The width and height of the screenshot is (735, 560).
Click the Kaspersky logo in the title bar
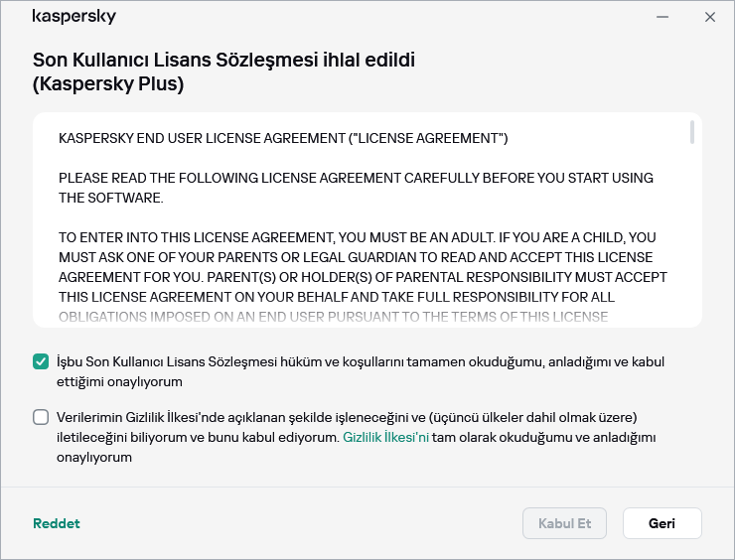(74, 17)
